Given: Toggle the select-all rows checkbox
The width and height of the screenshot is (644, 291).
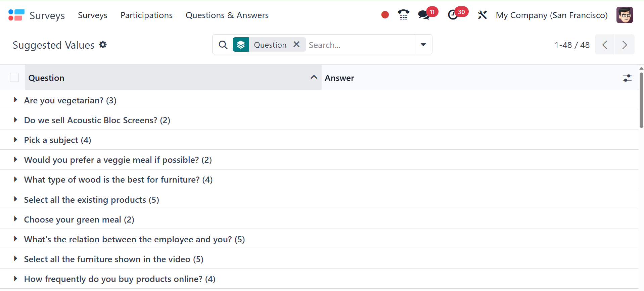Looking at the screenshot, I should coord(14,78).
